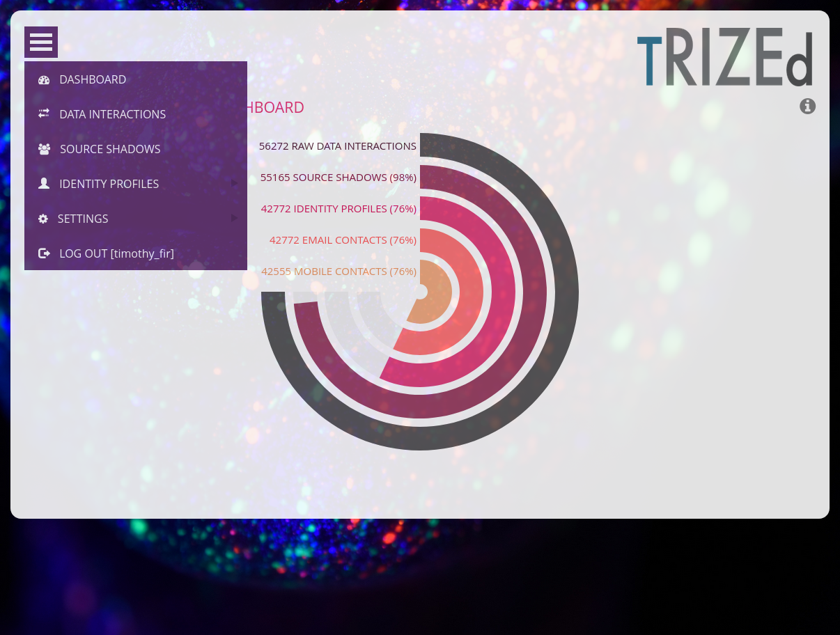This screenshot has width=840, height=635.
Task: Toggle the hamburger menu button
Action: (x=41, y=42)
